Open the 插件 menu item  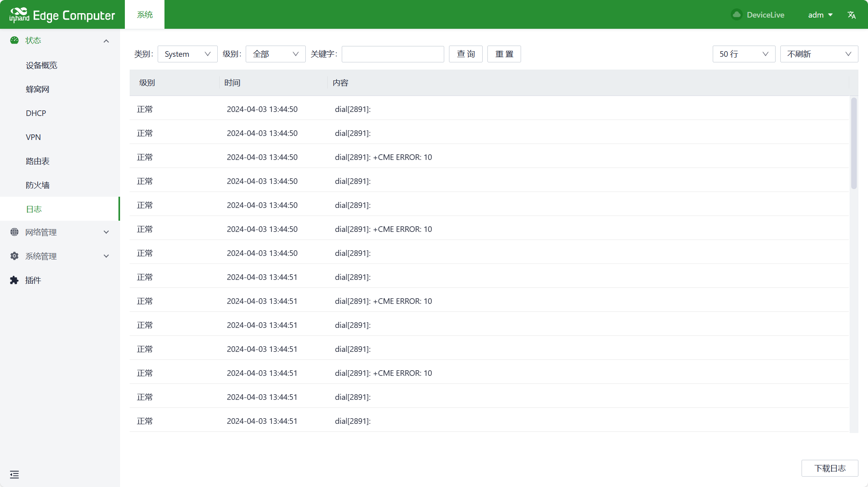60,280
